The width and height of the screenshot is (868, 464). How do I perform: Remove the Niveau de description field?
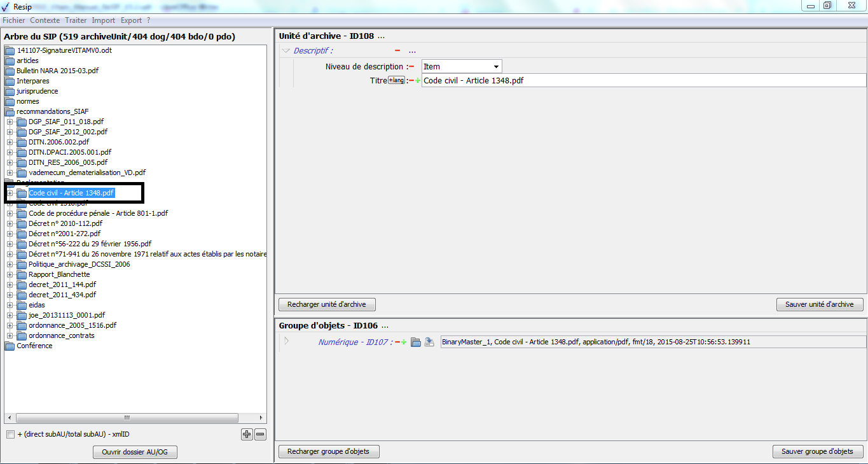coord(411,67)
